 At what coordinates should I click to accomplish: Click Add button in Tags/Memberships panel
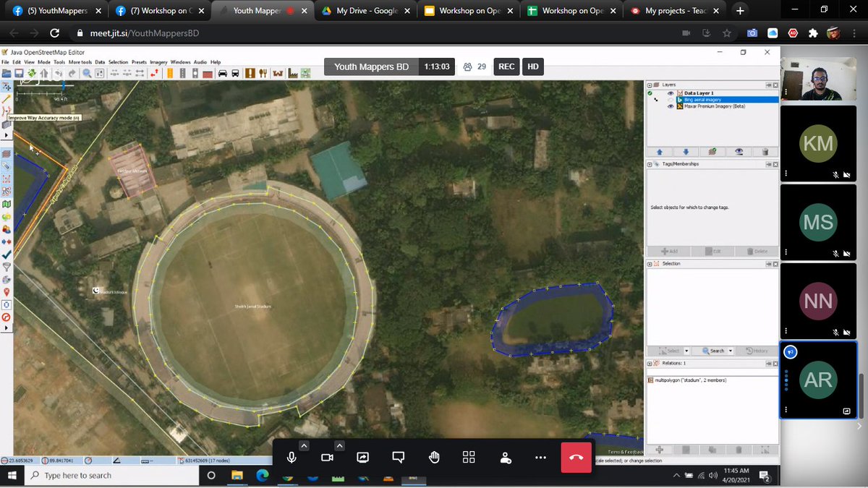coord(669,251)
